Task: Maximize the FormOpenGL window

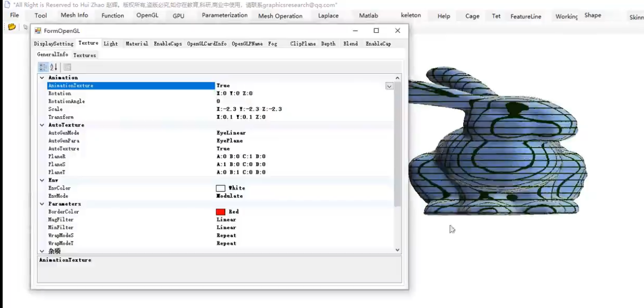Action: tap(376, 31)
